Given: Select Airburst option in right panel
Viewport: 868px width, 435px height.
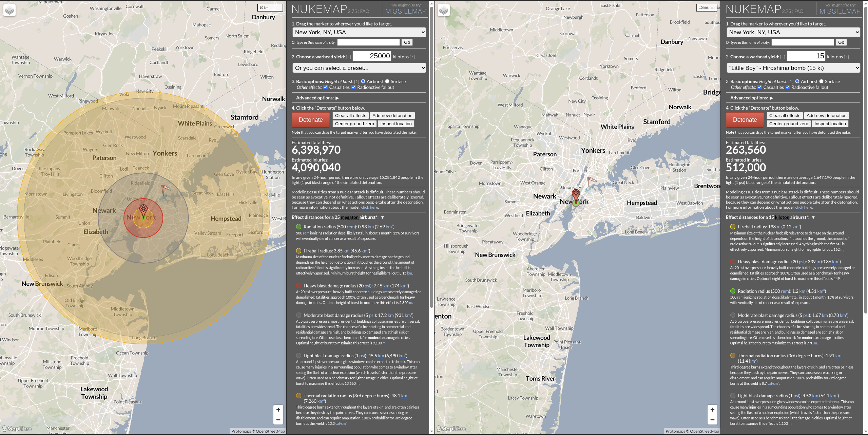Looking at the screenshot, I should point(797,81).
